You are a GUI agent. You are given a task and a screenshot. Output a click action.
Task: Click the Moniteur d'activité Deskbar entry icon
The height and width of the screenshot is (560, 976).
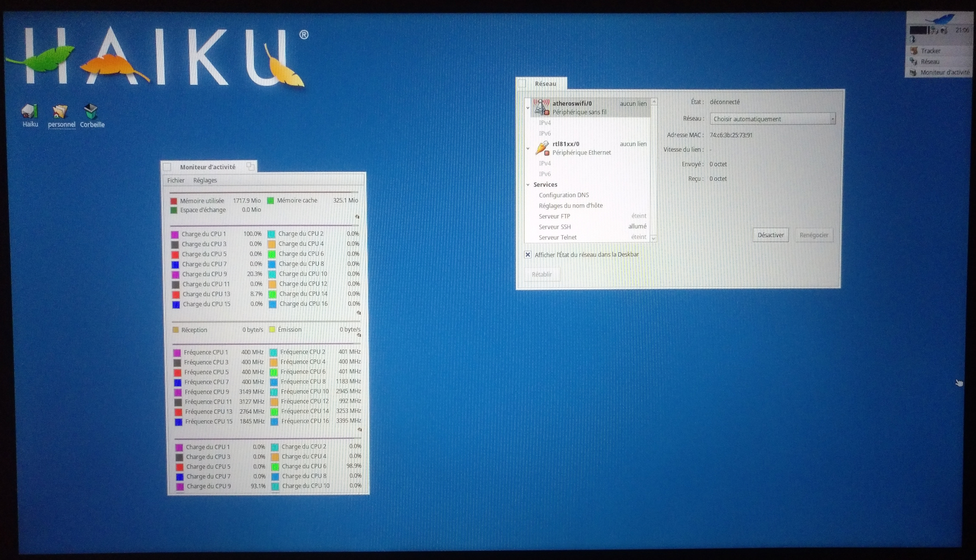tap(914, 72)
